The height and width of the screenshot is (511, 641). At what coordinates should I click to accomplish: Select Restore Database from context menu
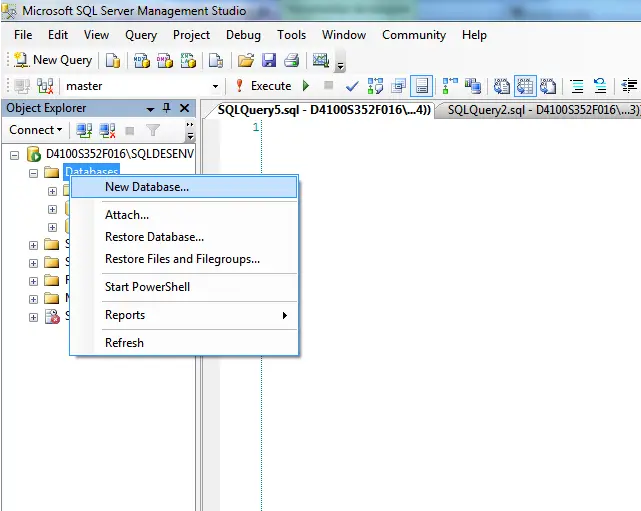point(154,237)
